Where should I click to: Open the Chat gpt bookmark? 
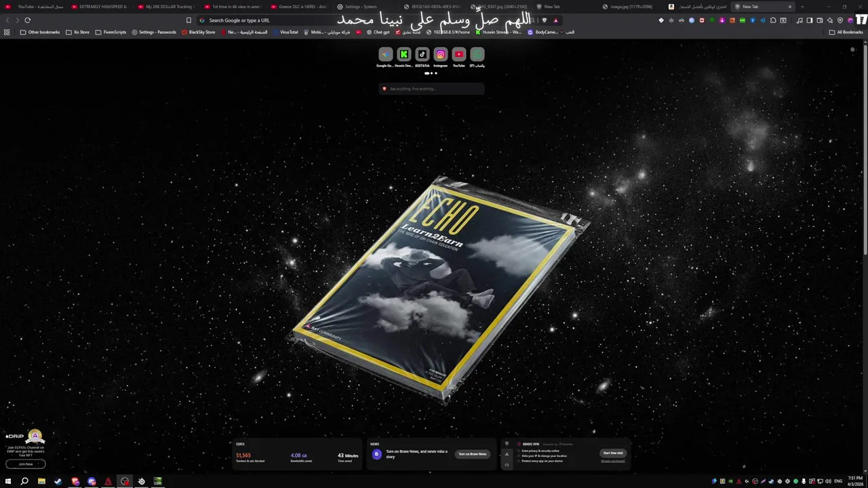click(378, 32)
